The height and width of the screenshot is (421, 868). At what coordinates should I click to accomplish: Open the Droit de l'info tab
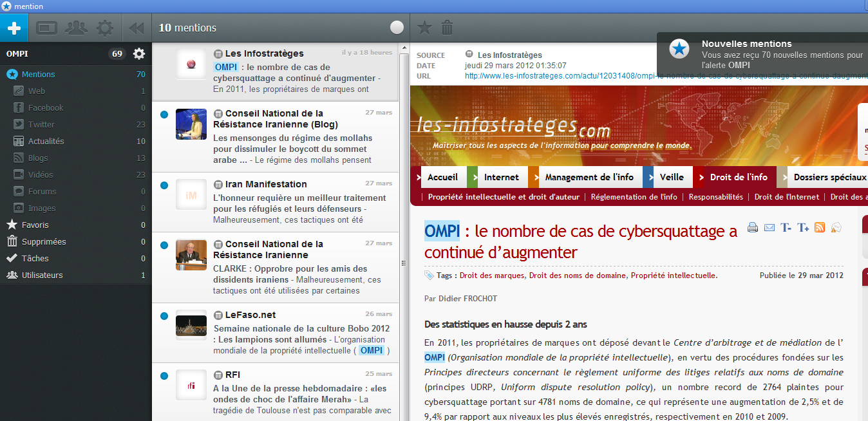coord(739,177)
